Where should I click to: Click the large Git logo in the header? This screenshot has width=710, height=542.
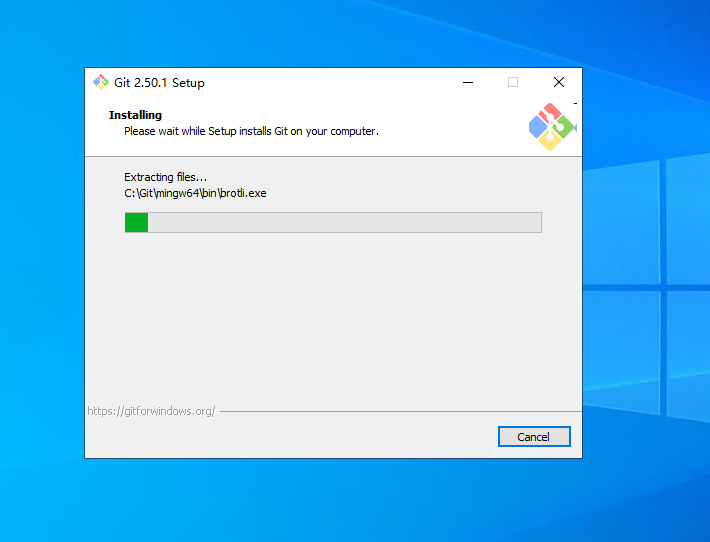552,127
